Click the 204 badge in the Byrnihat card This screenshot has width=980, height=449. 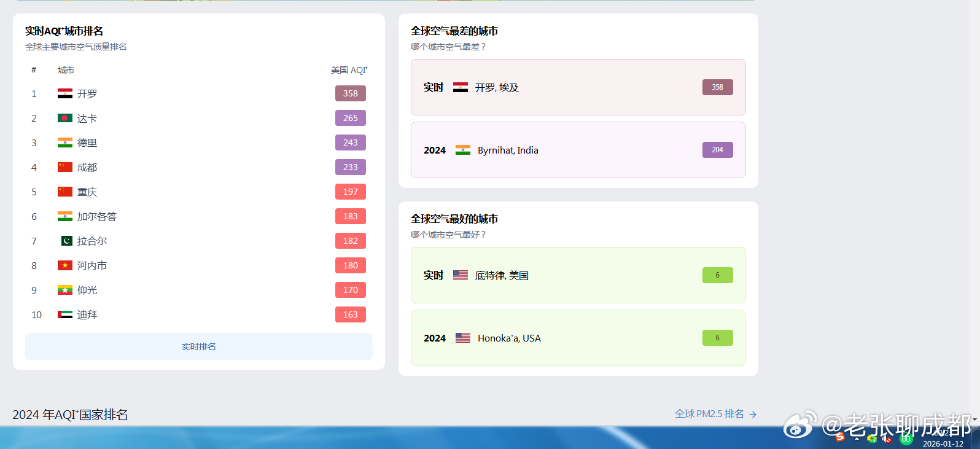pyautogui.click(x=718, y=150)
